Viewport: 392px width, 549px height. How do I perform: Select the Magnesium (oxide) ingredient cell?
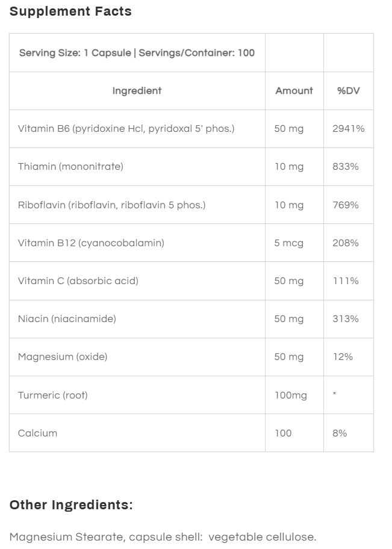click(x=63, y=357)
